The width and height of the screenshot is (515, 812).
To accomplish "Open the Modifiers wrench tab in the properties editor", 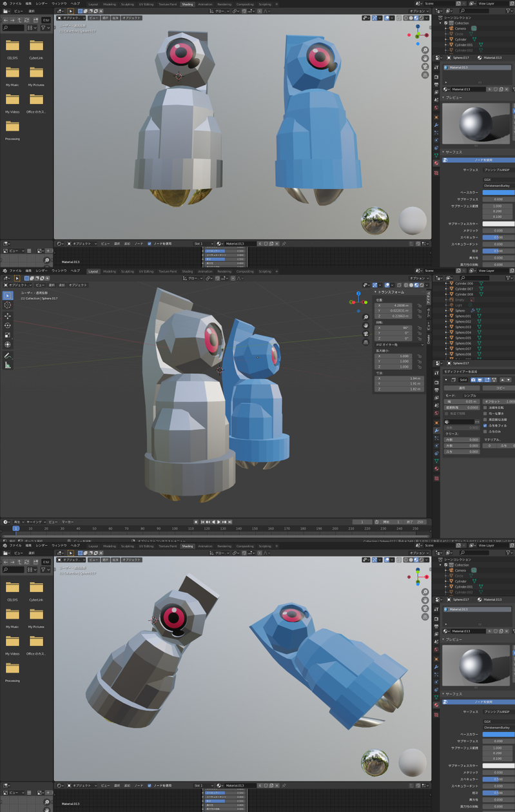I will pos(436,430).
